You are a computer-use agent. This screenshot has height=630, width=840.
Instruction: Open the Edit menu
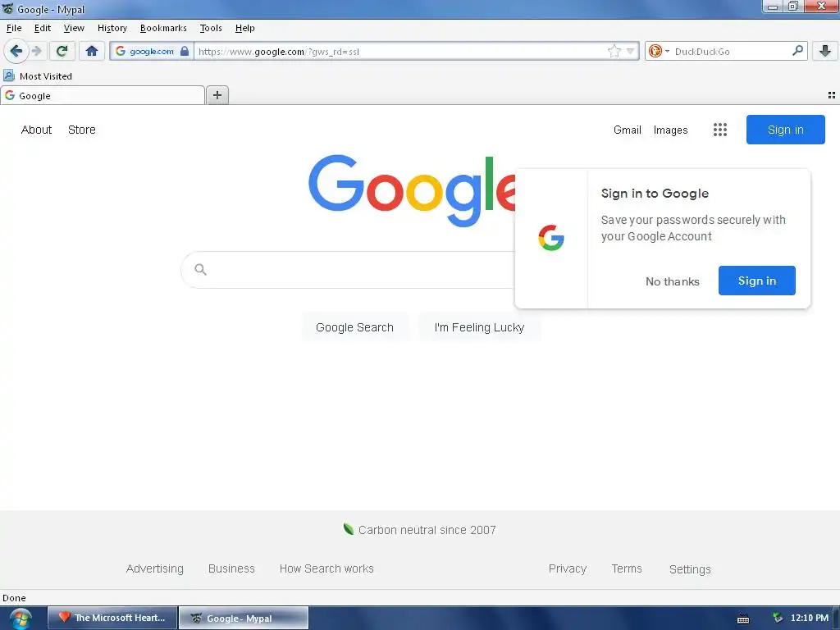pyautogui.click(x=43, y=28)
